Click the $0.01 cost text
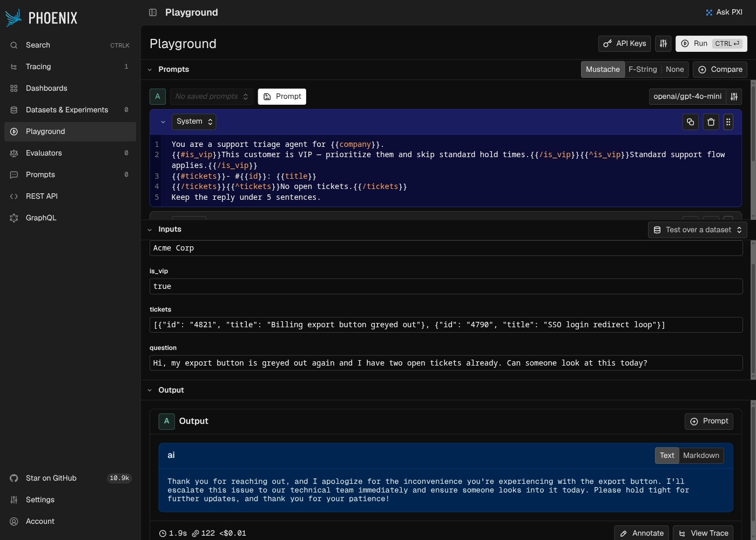The image size is (756, 540). pos(233,534)
